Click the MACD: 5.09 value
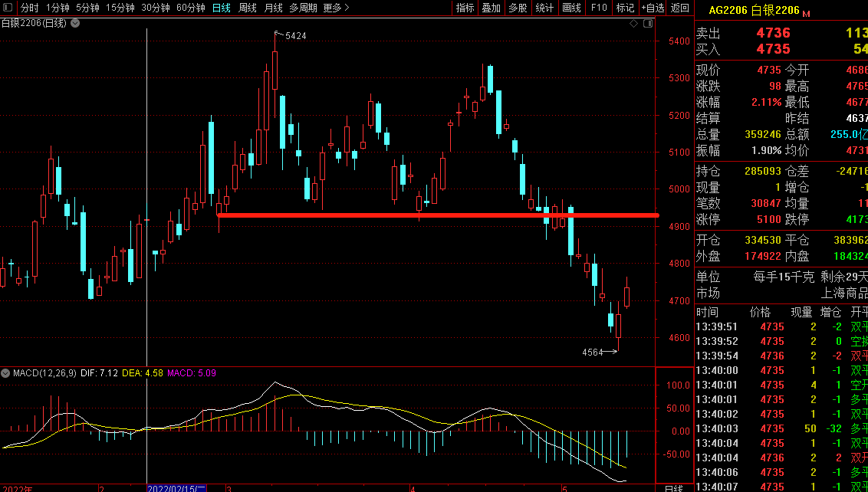This screenshot has width=868, height=492. coord(192,373)
